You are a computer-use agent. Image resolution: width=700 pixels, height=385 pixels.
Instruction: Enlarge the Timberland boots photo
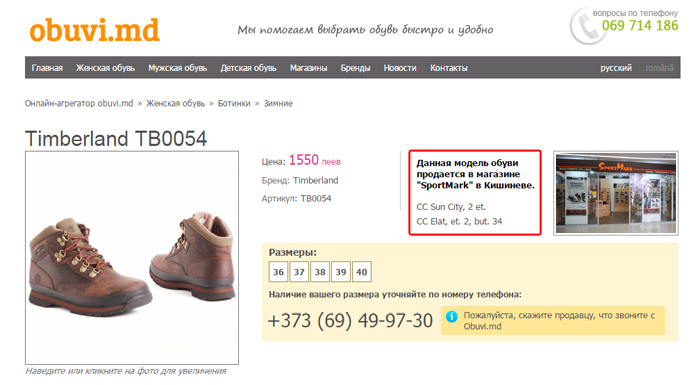tap(132, 258)
